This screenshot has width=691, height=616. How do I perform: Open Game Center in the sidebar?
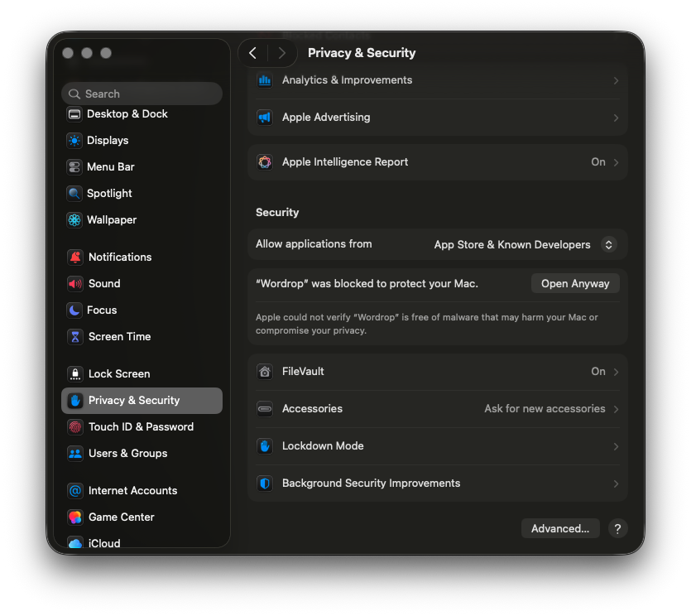click(142, 517)
